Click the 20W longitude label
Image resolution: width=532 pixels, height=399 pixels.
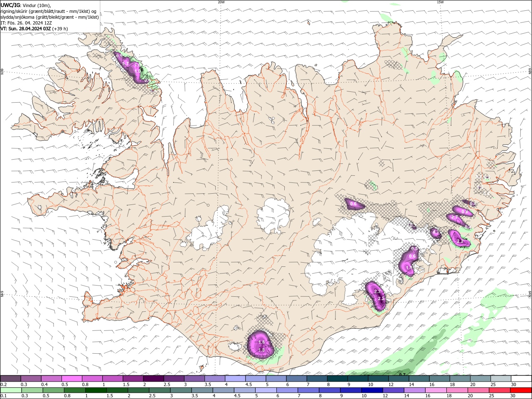[221, 2]
